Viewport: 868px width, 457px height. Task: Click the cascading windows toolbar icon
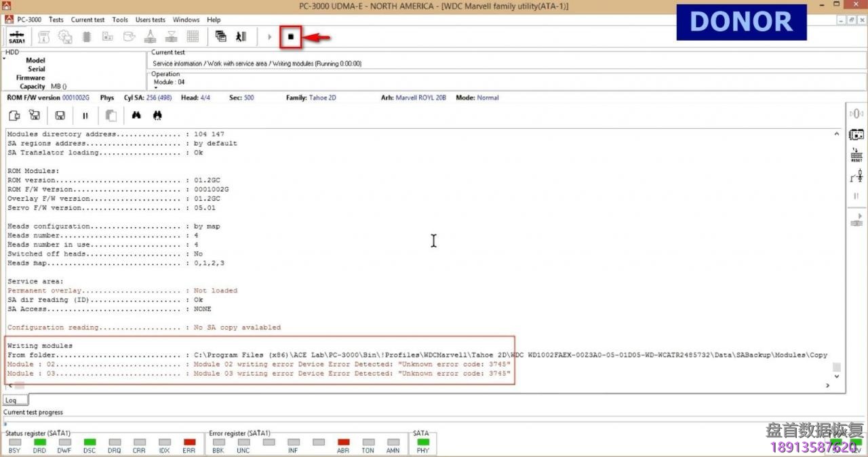pos(220,37)
